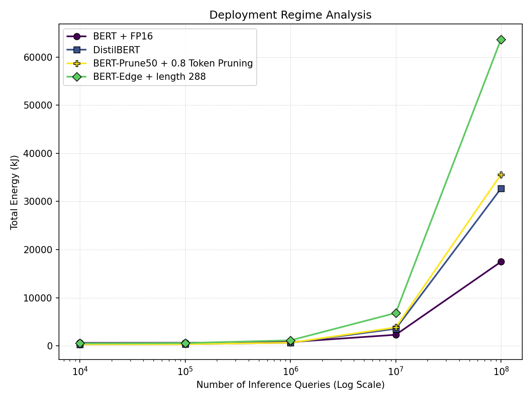The image size is (532, 399).
Task: Select the purple circle marker at 10^8 queries
Action: point(501,262)
